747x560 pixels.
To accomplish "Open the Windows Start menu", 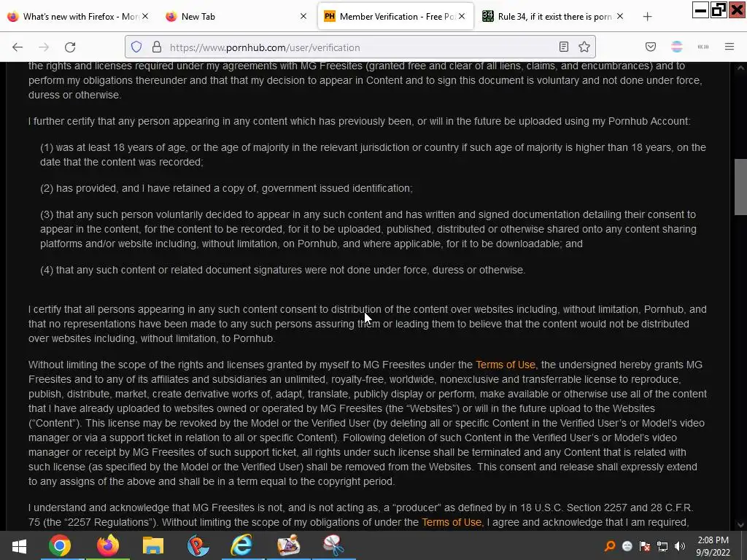I will pyautogui.click(x=19, y=545).
